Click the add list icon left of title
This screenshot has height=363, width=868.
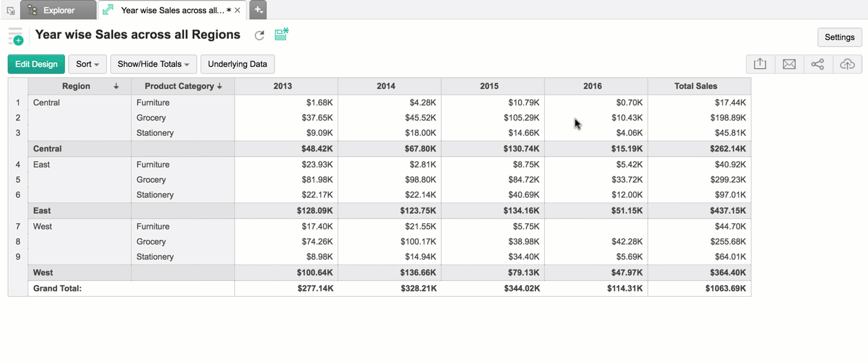click(15, 37)
